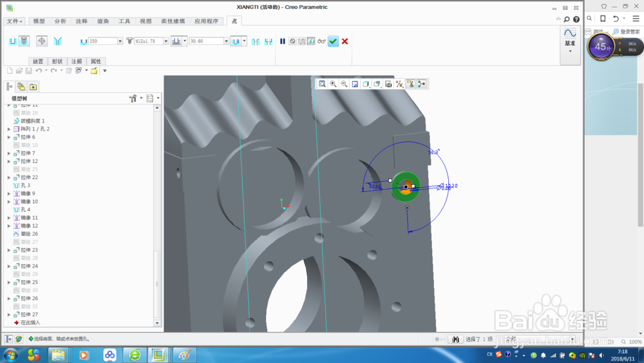Image resolution: width=644 pixels, height=363 pixels.
Task: Open the drill depth option dropdown arrow
Action: (185, 41)
